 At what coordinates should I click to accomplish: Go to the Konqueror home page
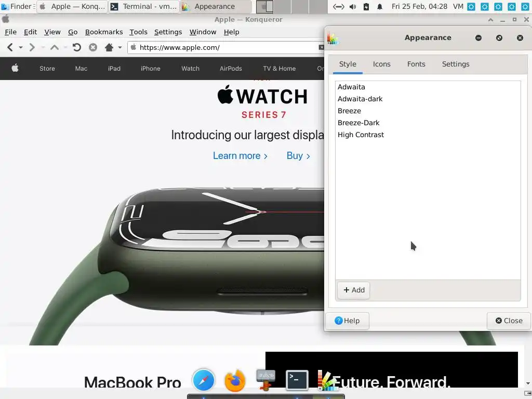pyautogui.click(x=109, y=47)
